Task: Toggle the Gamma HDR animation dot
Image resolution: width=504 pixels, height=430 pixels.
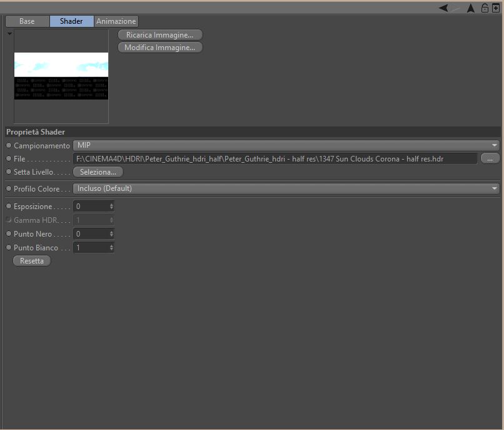Action: [9, 220]
